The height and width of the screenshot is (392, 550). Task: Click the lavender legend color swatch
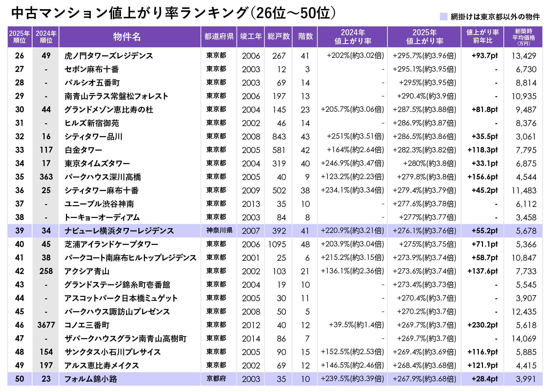pyautogui.click(x=443, y=17)
